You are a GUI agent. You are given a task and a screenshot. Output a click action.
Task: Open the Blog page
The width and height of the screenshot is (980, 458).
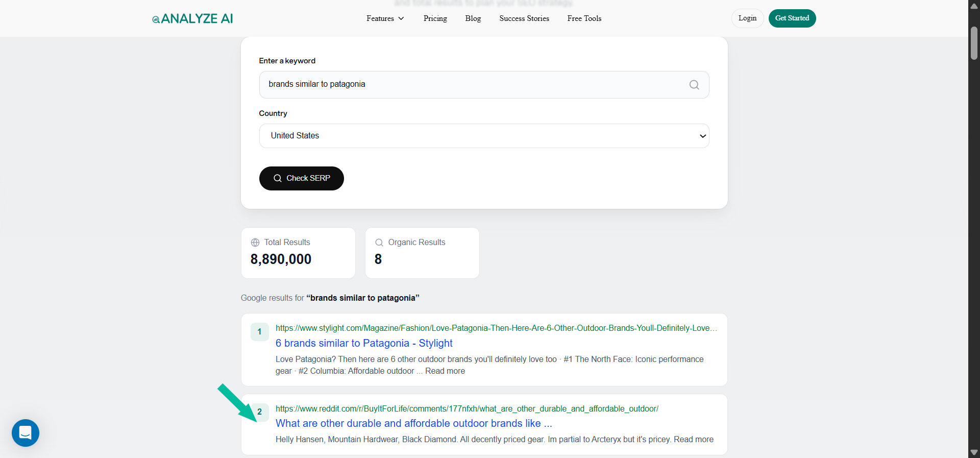473,18
